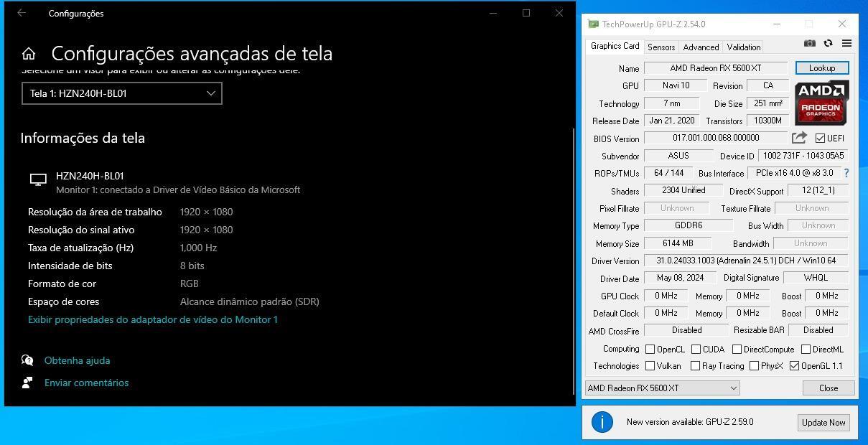The width and height of the screenshot is (868, 445).
Task: Click the help icon beside Obtenha ajuda
Action: [27, 360]
